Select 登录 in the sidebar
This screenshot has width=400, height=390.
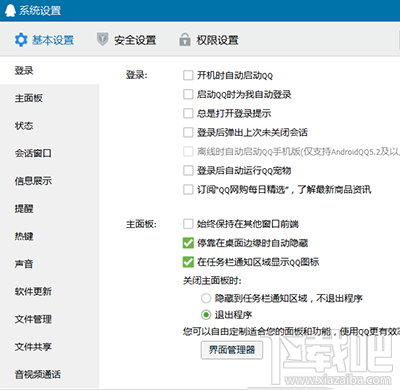[x=50, y=71]
